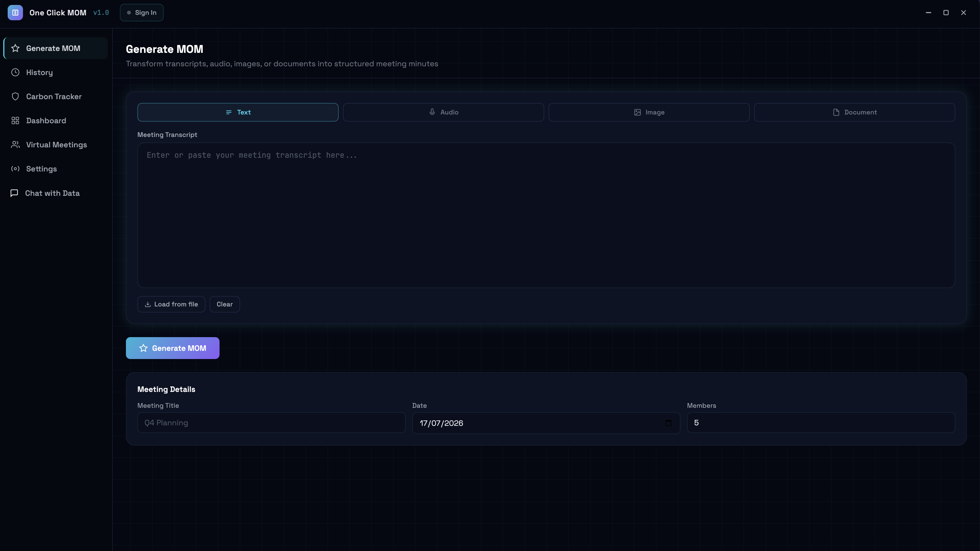Switch to the Audio input tab

pos(443,112)
